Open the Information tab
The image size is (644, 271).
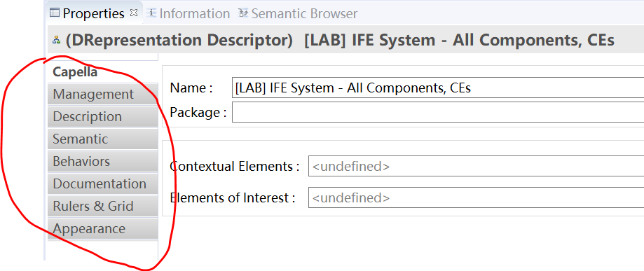194,13
